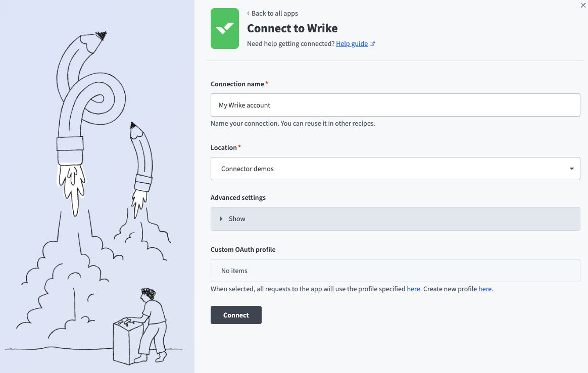Open the Custom OAuth profile 'No items' selector
Screen dimensions: 588x373
pyautogui.click(x=395, y=271)
